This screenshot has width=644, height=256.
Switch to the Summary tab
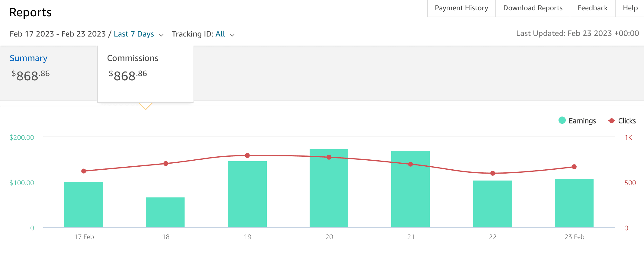tap(29, 58)
